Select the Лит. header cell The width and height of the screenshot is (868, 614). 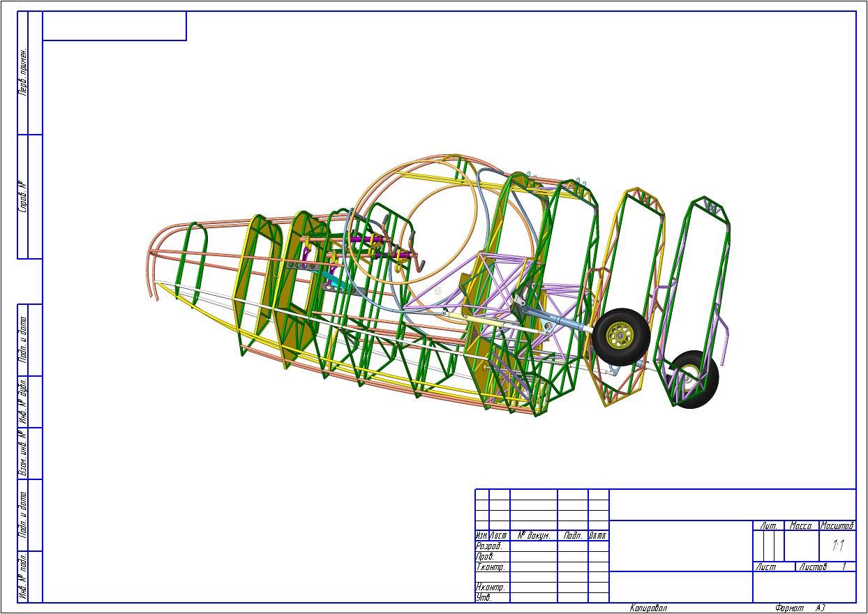click(x=768, y=525)
